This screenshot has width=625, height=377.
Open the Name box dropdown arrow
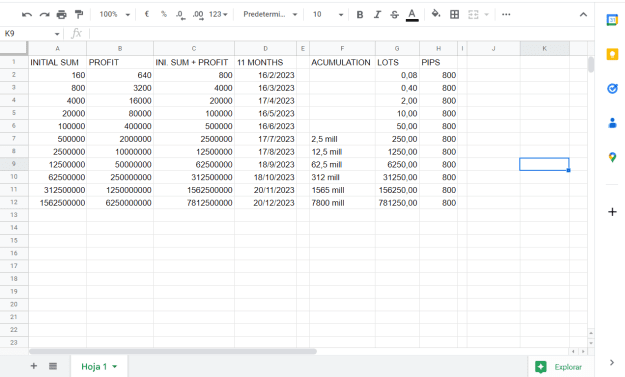pyautogui.click(x=57, y=34)
